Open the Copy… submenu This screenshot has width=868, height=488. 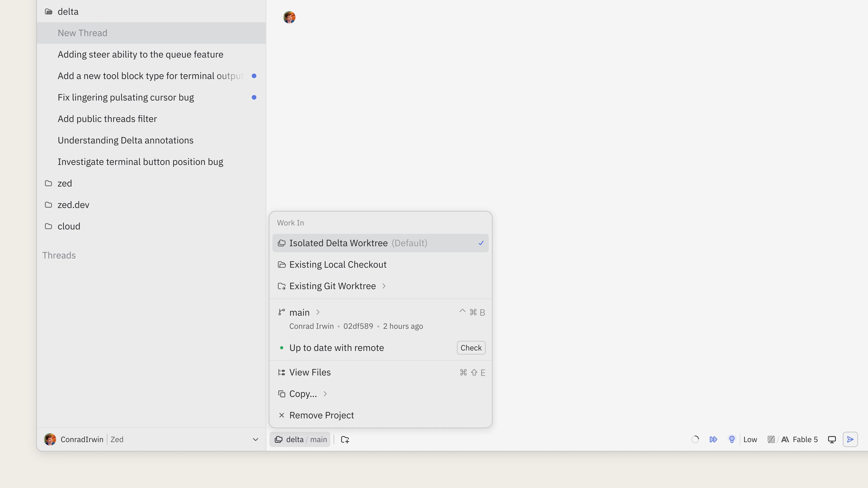coord(380,394)
